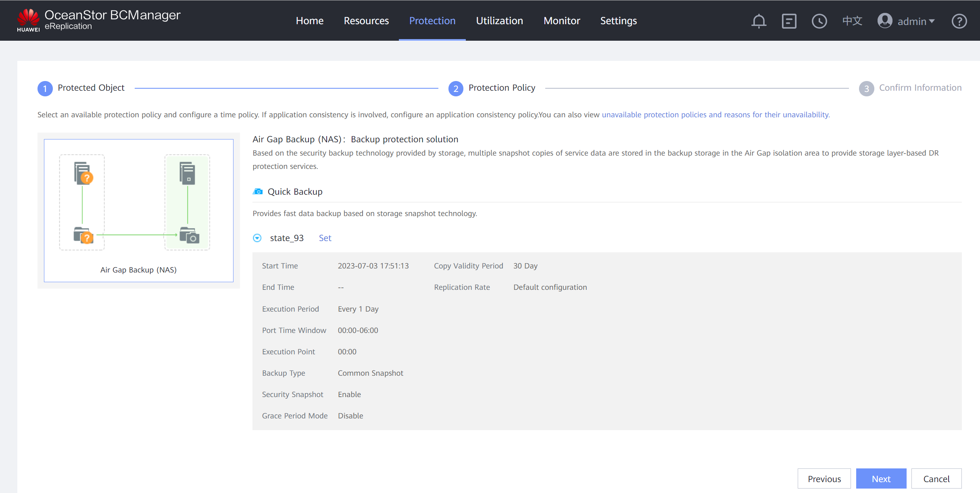
Task: Select the Air Gap Backup (NAS) thumbnail
Action: [x=138, y=210]
